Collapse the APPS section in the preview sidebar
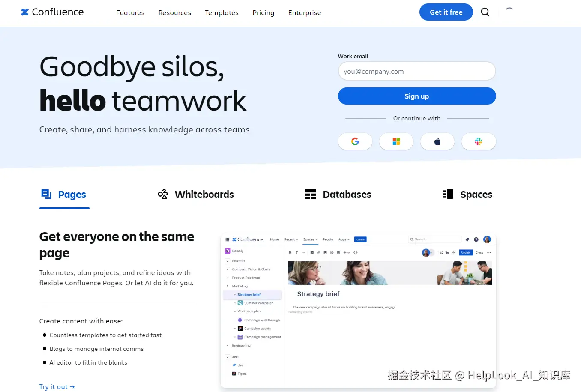The image size is (581, 392). tap(228, 357)
